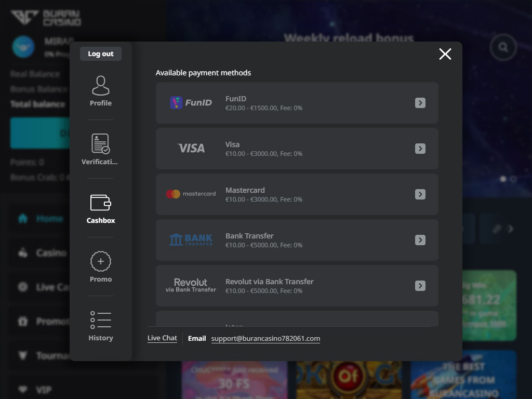Screen dimensions: 532x399
Task: Expand the Revolut via Bank Transfer arrow
Action: [x=420, y=286]
